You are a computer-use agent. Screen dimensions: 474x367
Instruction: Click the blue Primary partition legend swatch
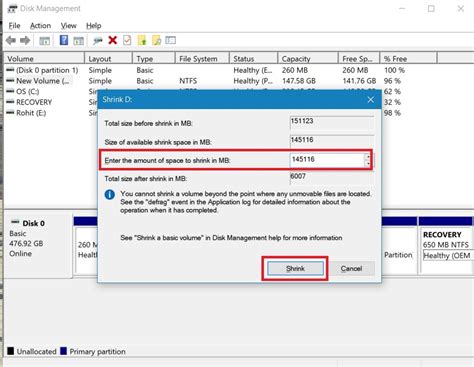pos(63,351)
